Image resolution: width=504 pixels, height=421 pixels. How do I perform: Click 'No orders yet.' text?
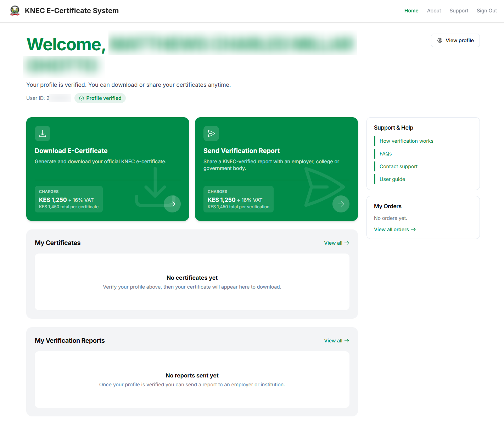[391, 218]
